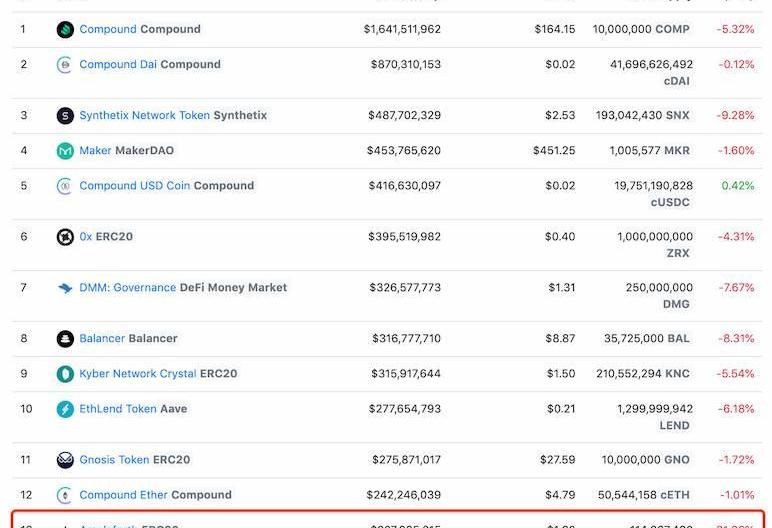This screenshot has height=528, width=772.
Task: Click the Gnosis Token logo icon
Action: click(x=65, y=460)
